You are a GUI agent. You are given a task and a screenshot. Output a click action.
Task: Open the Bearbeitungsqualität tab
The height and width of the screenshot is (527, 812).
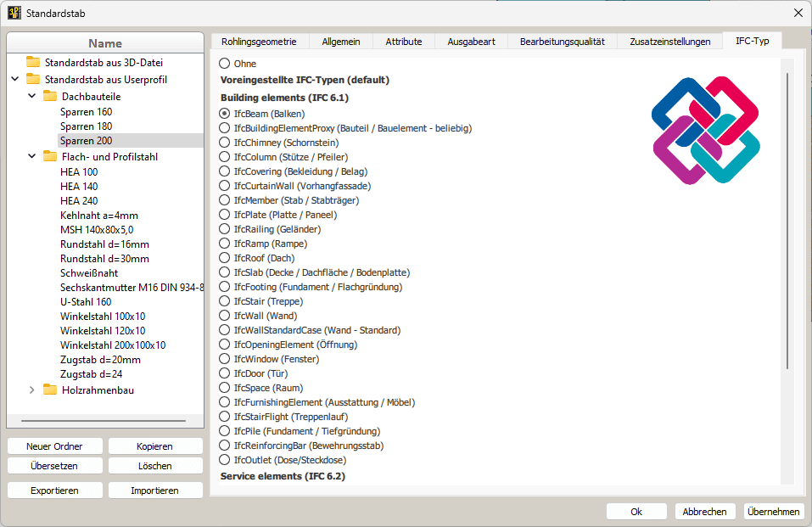point(563,40)
